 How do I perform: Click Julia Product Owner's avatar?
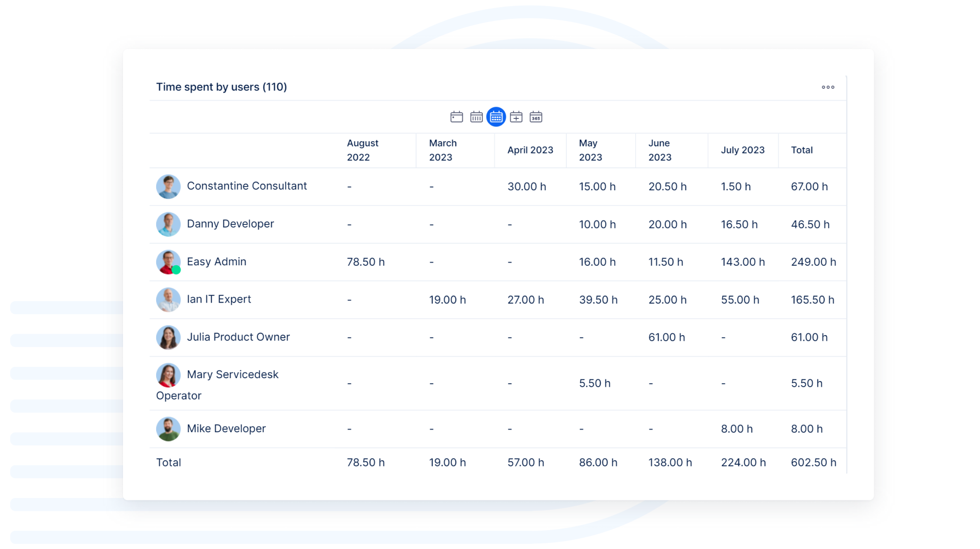(x=168, y=338)
